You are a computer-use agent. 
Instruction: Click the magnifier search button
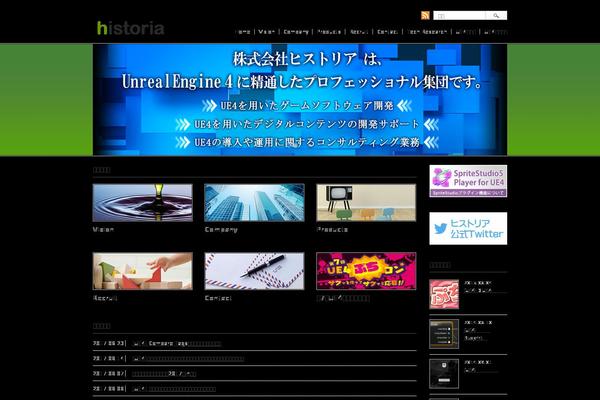click(496, 15)
